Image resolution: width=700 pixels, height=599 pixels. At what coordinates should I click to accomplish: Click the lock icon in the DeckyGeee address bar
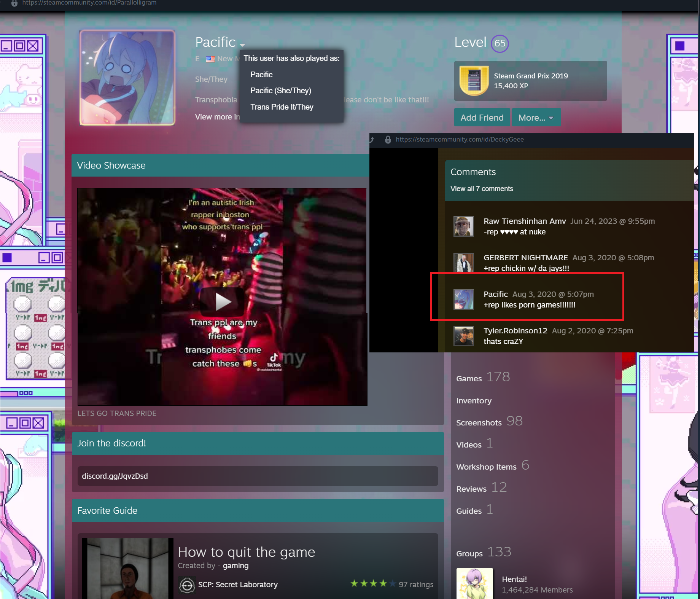(x=388, y=140)
